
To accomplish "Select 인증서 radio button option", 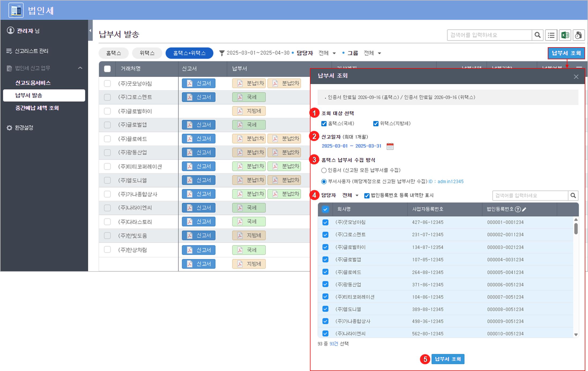I will (x=324, y=170).
